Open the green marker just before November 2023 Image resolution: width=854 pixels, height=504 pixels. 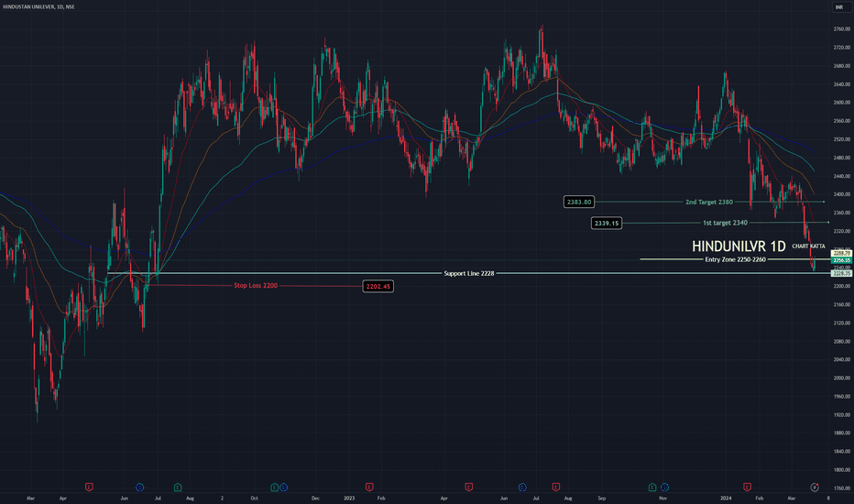coord(652,488)
